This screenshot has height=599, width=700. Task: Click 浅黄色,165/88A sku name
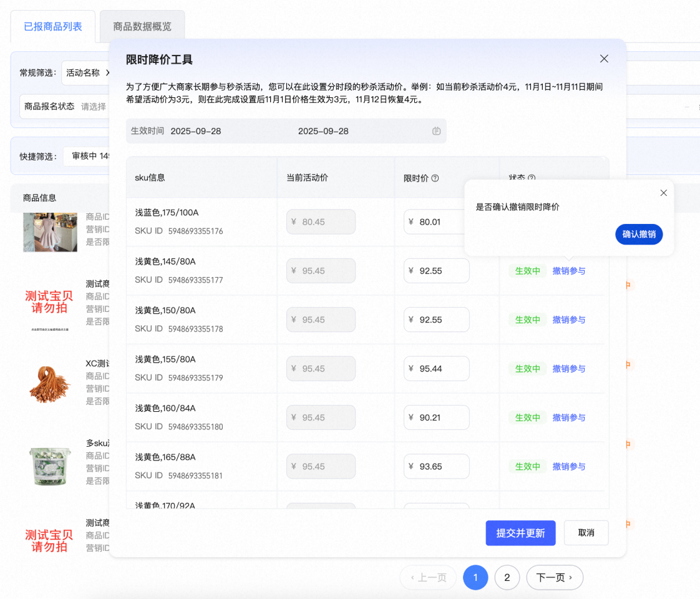165,457
